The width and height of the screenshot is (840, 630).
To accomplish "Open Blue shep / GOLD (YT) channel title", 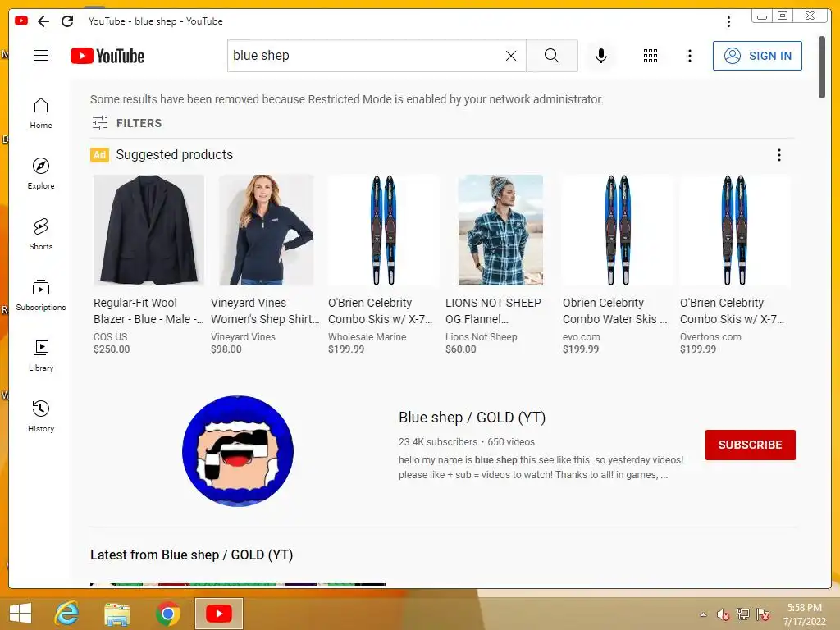I will (472, 418).
